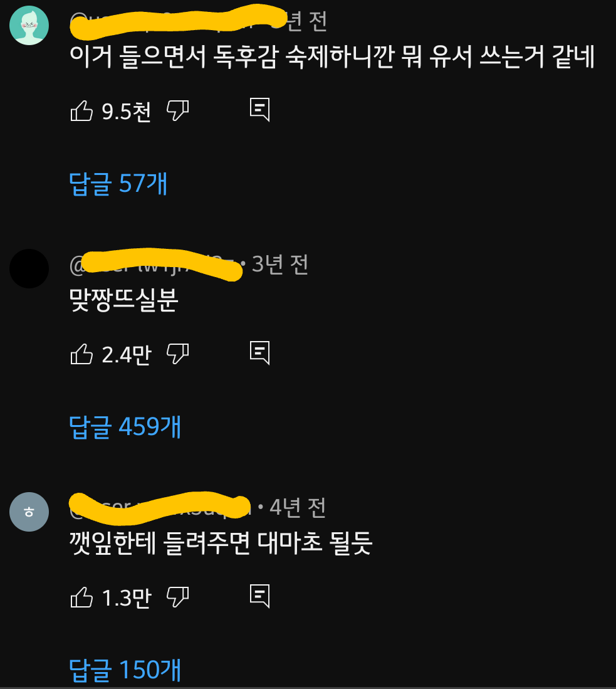
Task: Reply to the 깻잎한테 들려주면 comment
Action: 259,596
